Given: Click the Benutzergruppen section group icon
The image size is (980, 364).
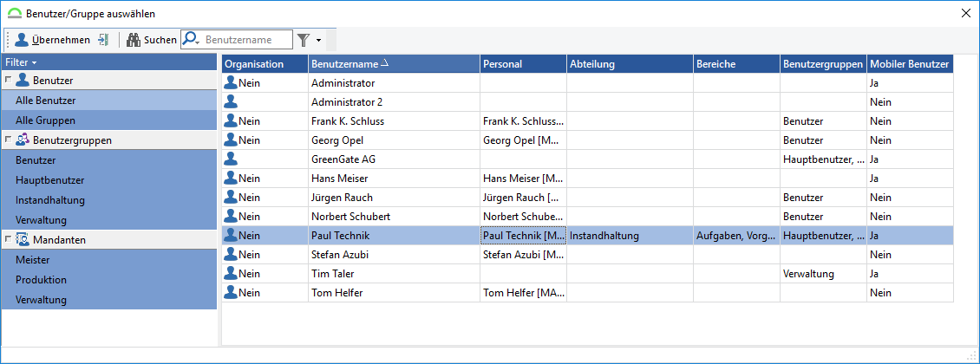Looking at the screenshot, I should (23, 140).
